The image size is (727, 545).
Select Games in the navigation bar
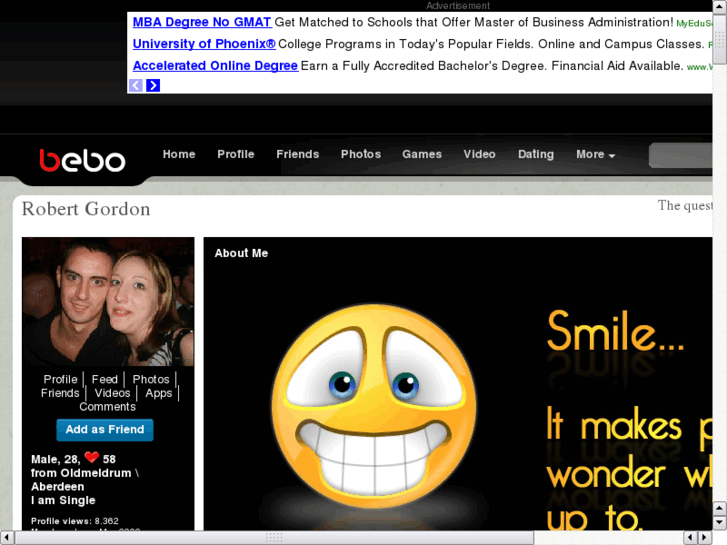click(x=421, y=155)
